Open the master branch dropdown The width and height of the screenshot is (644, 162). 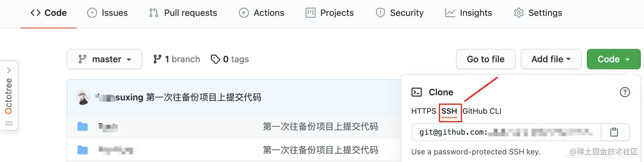click(x=104, y=59)
